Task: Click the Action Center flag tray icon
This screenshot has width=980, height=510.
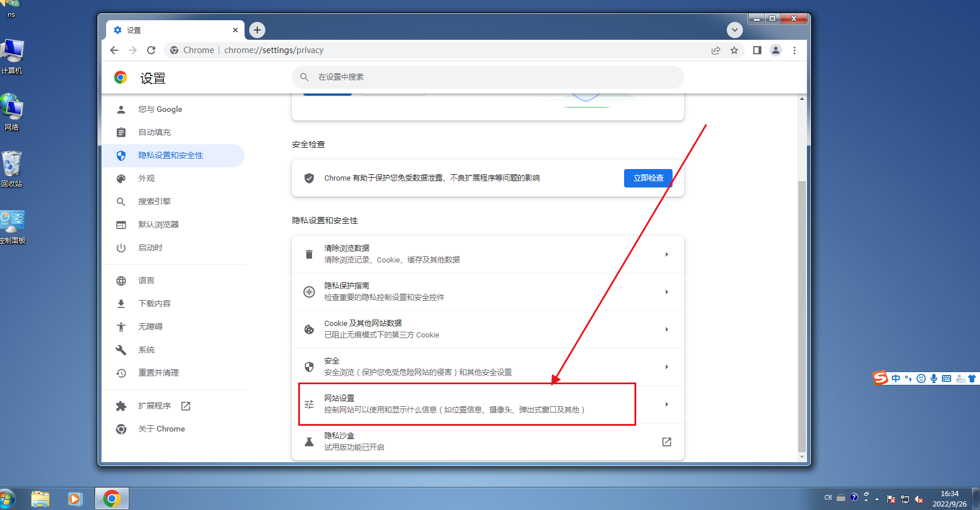Action: (891, 499)
